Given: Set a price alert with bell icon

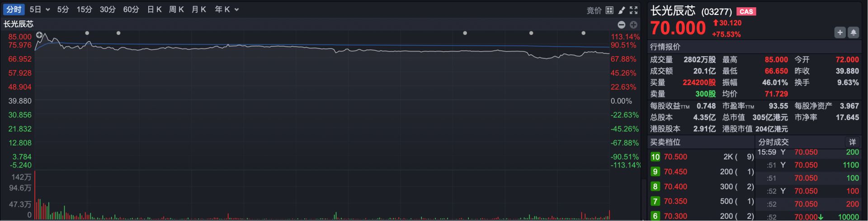Looking at the screenshot, I should coord(854,32).
